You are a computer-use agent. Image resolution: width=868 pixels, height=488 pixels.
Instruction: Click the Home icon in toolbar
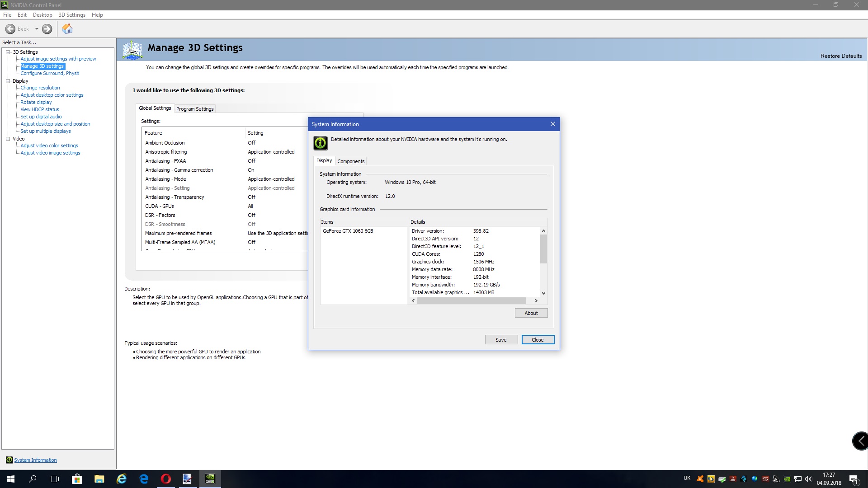point(67,29)
